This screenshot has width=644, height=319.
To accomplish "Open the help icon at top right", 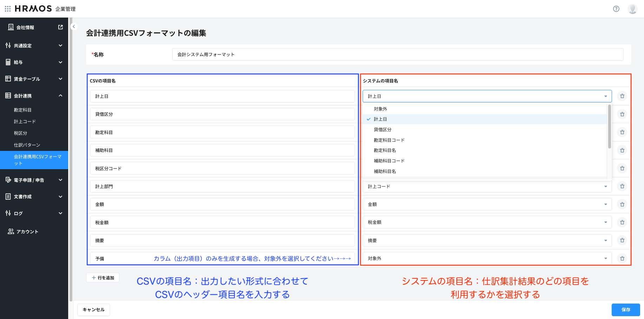I will [616, 9].
